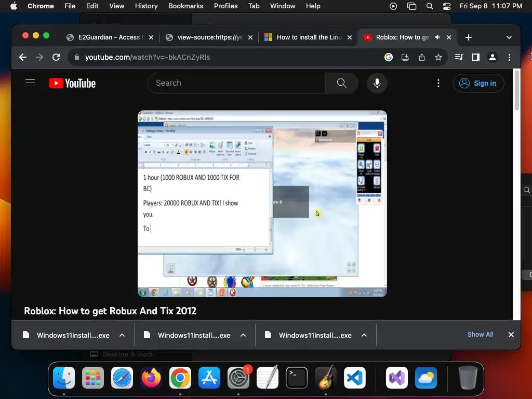Share this page from address bar
The width and height of the screenshot is (532, 399).
(422, 57)
